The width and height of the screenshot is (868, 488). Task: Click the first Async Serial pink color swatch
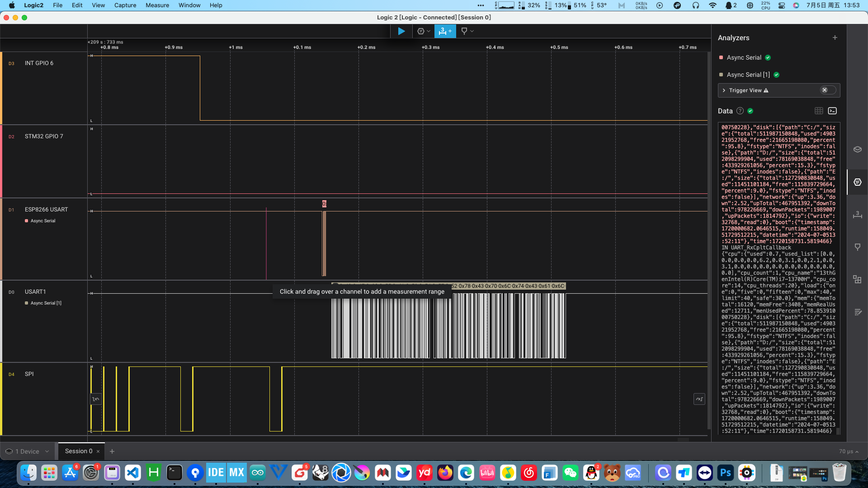click(721, 57)
